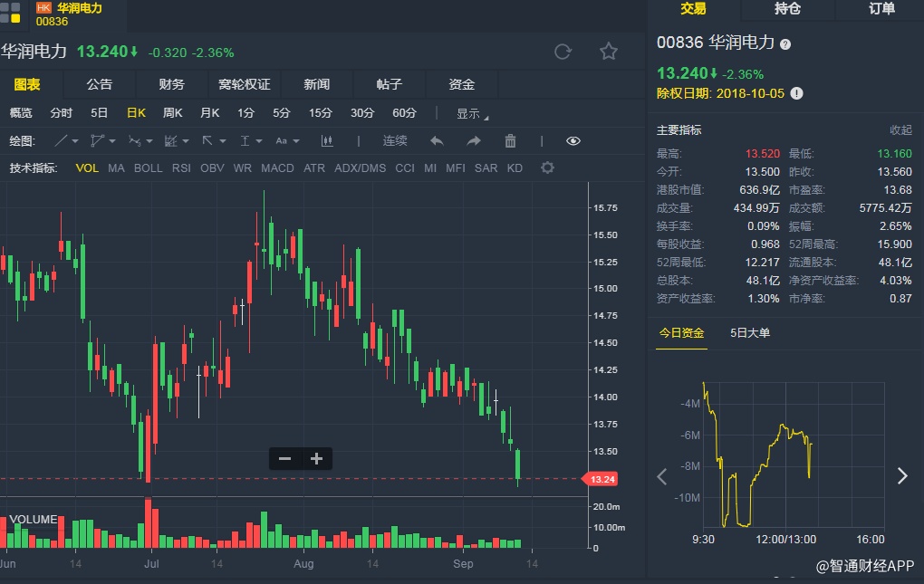
Task: Go to next fund chart with right arrow
Action: 901,476
